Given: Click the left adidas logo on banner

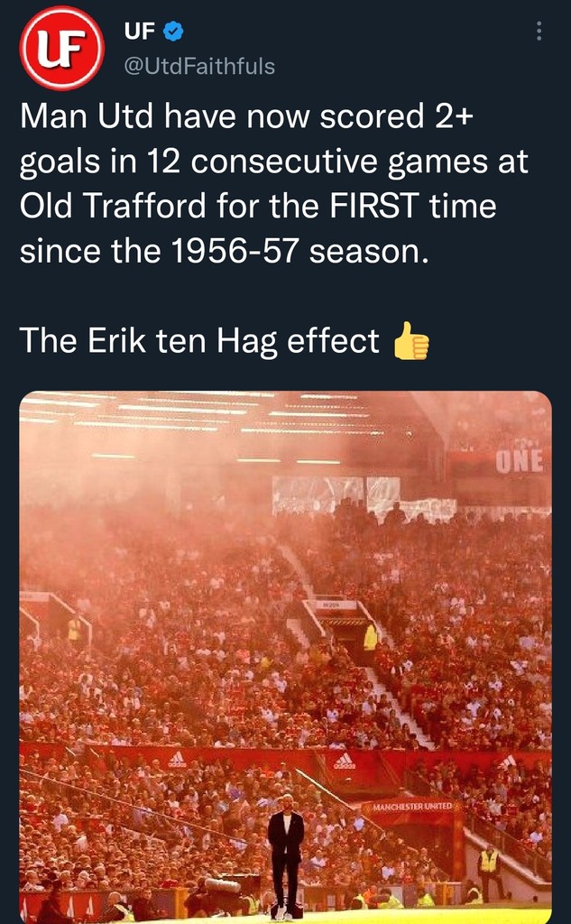Looking at the screenshot, I should point(178,760).
